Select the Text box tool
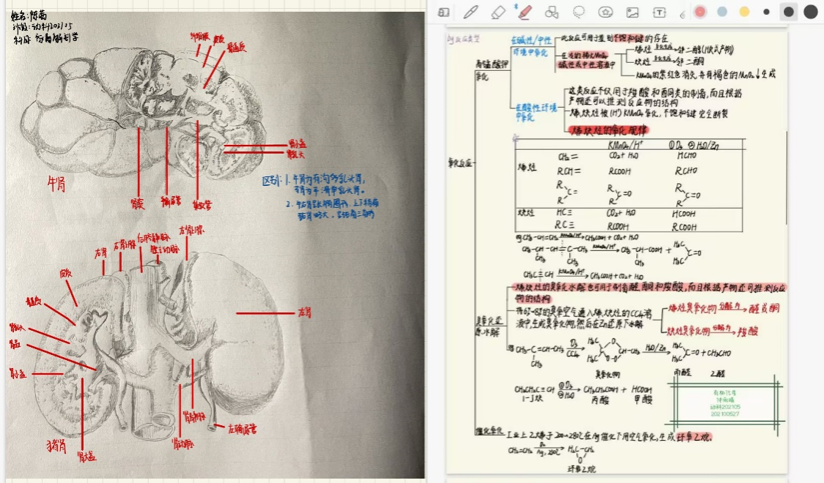This screenshot has width=824, height=483. pos(660,12)
